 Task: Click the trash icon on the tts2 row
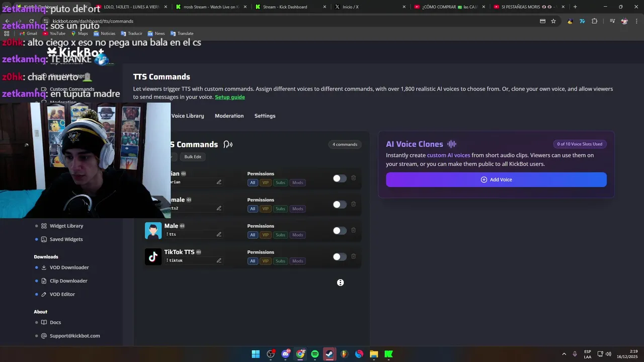[353, 204]
